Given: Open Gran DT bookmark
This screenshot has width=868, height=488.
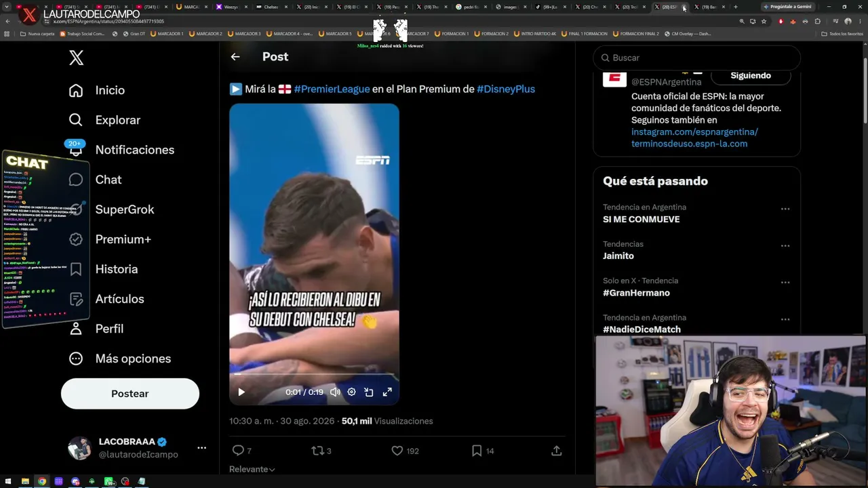Looking at the screenshot, I should click(x=134, y=34).
